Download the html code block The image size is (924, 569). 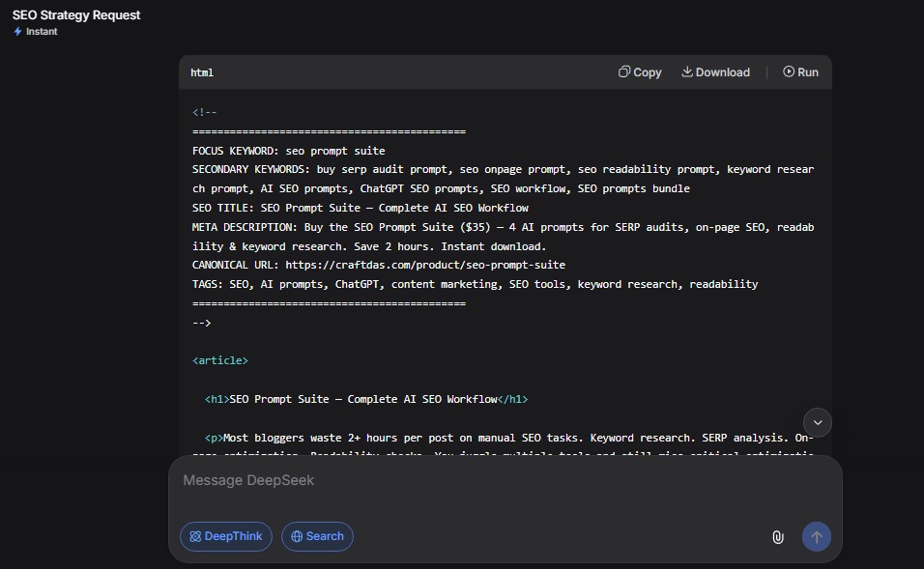point(715,71)
